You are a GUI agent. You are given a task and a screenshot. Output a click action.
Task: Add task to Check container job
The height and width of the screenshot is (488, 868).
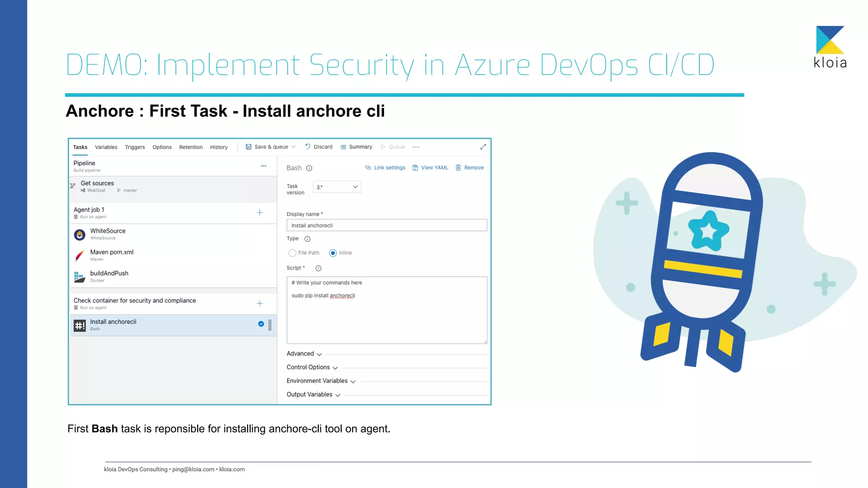pyautogui.click(x=260, y=303)
